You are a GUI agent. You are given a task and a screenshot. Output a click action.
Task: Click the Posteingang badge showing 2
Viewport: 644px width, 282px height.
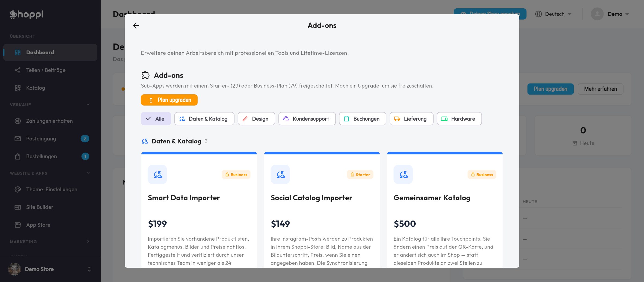pyautogui.click(x=85, y=139)
